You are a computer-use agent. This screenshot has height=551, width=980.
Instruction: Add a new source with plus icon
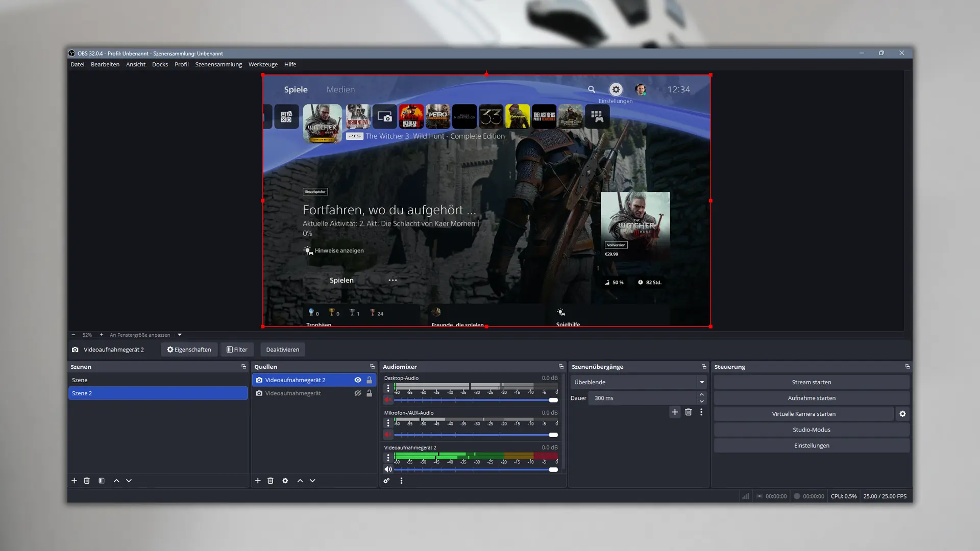pos(258,481)
